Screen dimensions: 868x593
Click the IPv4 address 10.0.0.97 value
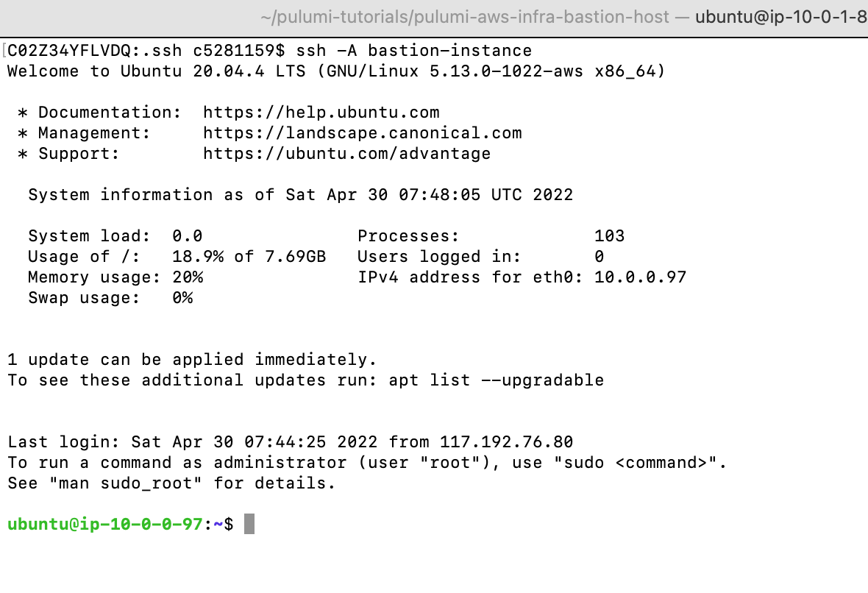[640, 277]
